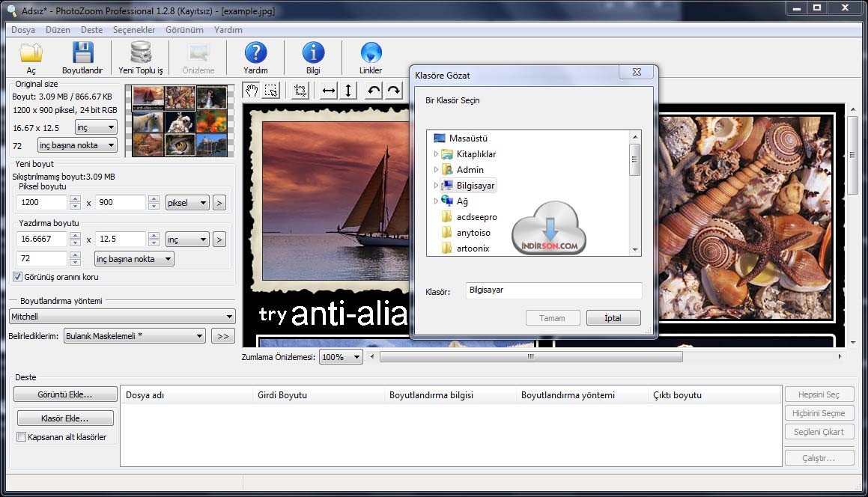Open original inç başına nokta dropdown
Screen dimensions: 868x497
pos(77,145)
